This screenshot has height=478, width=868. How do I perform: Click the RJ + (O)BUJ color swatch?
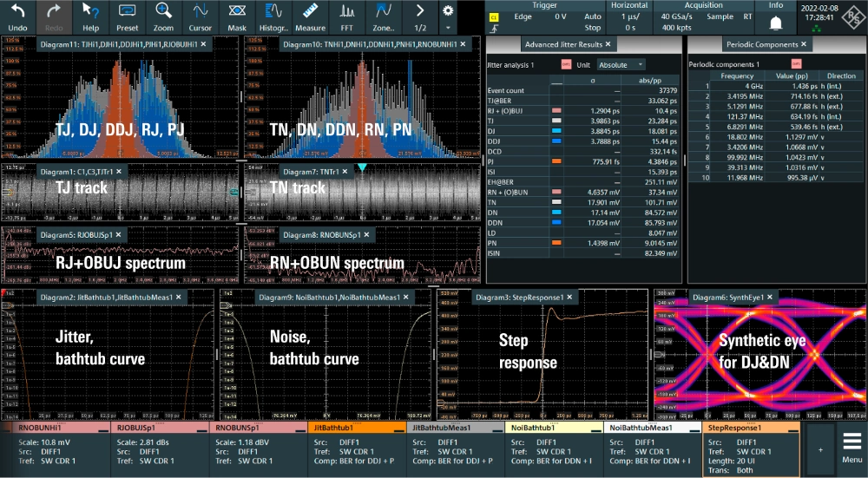556,111
